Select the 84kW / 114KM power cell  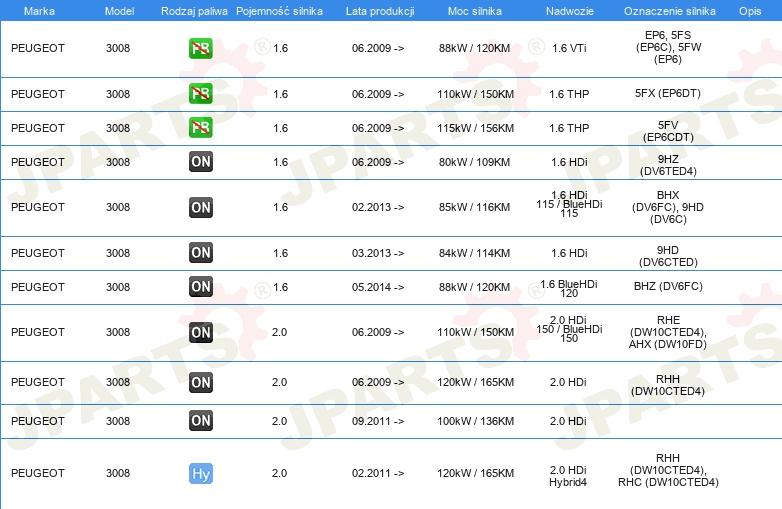click(474, 253)
